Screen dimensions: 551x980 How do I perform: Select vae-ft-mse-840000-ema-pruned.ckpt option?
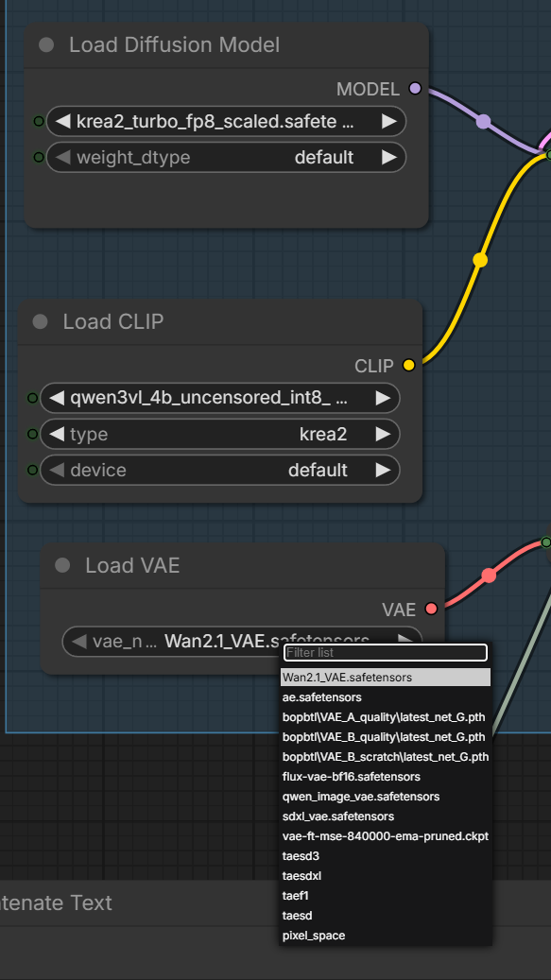pos(386,836)
